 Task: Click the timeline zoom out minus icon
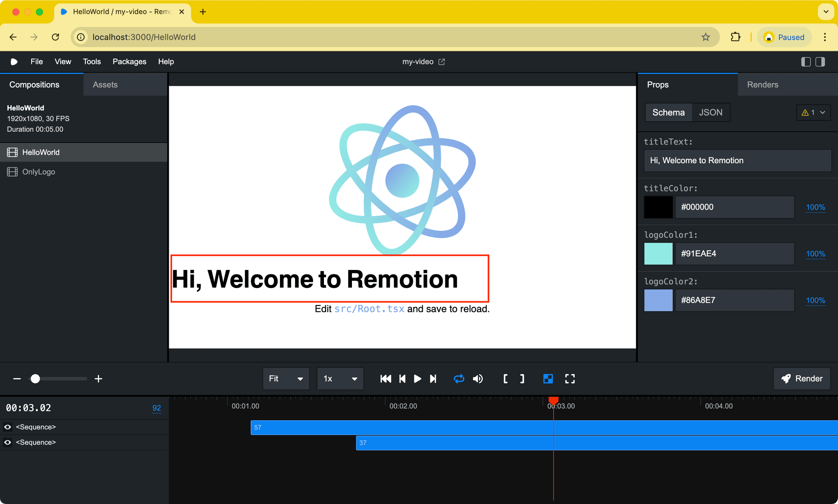(17, 379)
